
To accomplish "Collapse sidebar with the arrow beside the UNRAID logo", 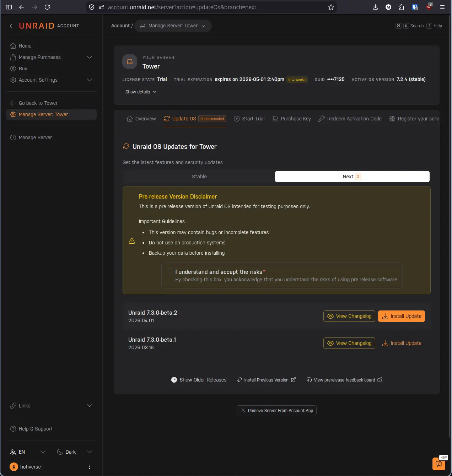I will click(11, 26).
